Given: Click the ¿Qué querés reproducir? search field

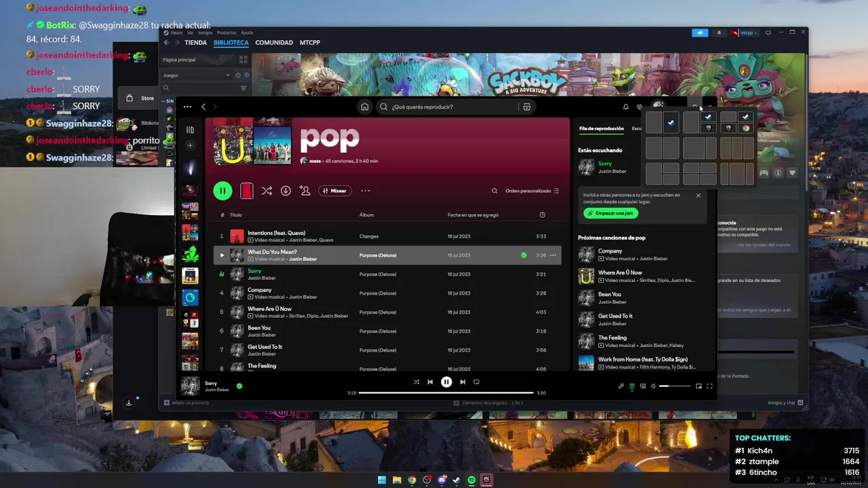Looking at the screenshot, I should tap(448, 106).
